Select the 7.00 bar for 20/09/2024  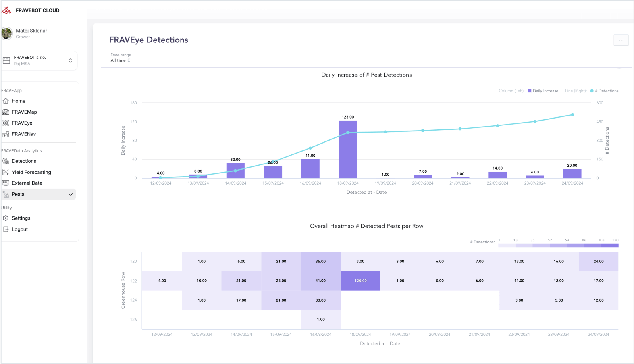coord(423,177)
